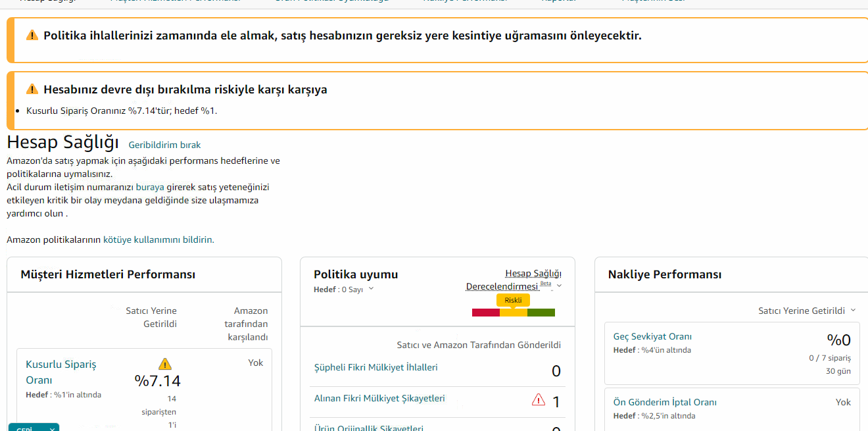Image resolution: width=868 pixels, height=431 pixels.
Task: Open Kusurlu Sipariş Oranı details
Action: [61, 372]
